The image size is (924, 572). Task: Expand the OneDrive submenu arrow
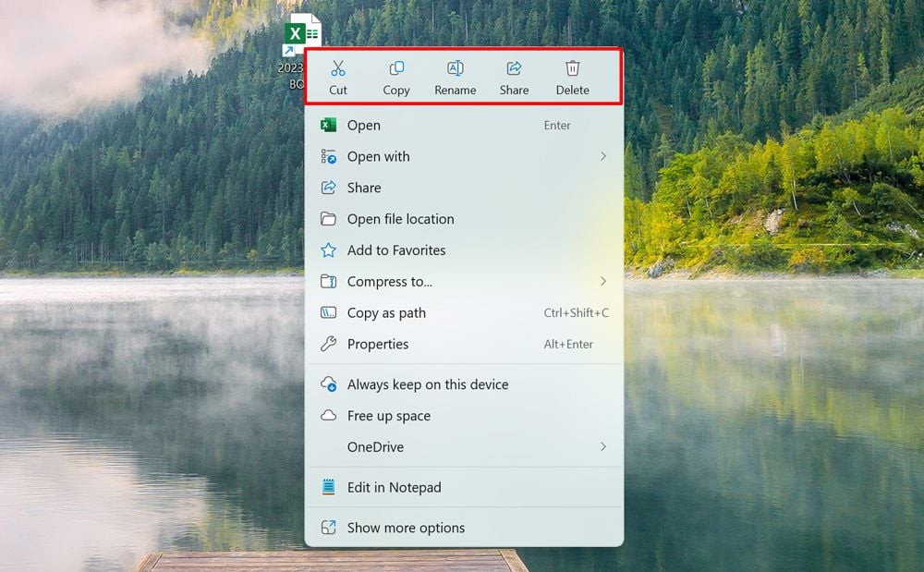[603, 447]
